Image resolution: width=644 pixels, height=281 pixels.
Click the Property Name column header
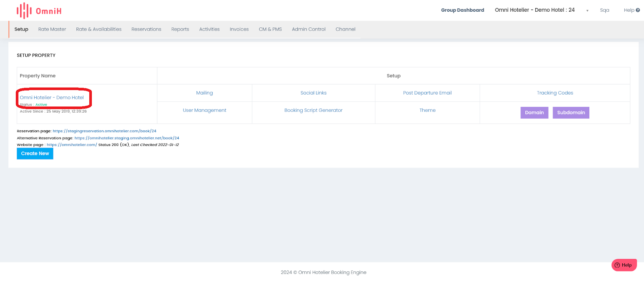coord(38,76)
